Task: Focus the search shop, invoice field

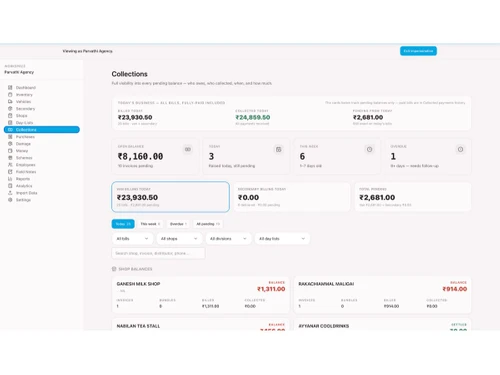Action: click(158, 253)
